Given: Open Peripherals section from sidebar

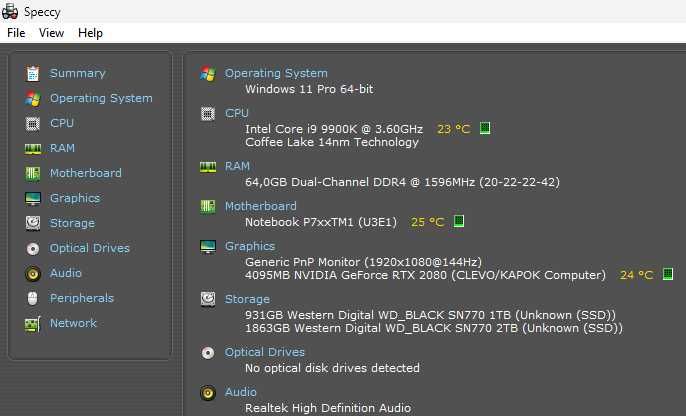Looking at the screenshot, I should 82,298.
